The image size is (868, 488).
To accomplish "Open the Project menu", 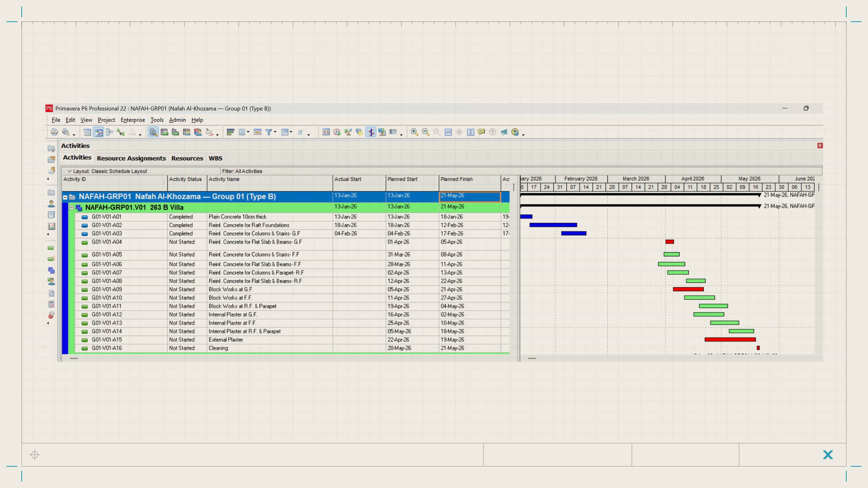I will (106, 120).
